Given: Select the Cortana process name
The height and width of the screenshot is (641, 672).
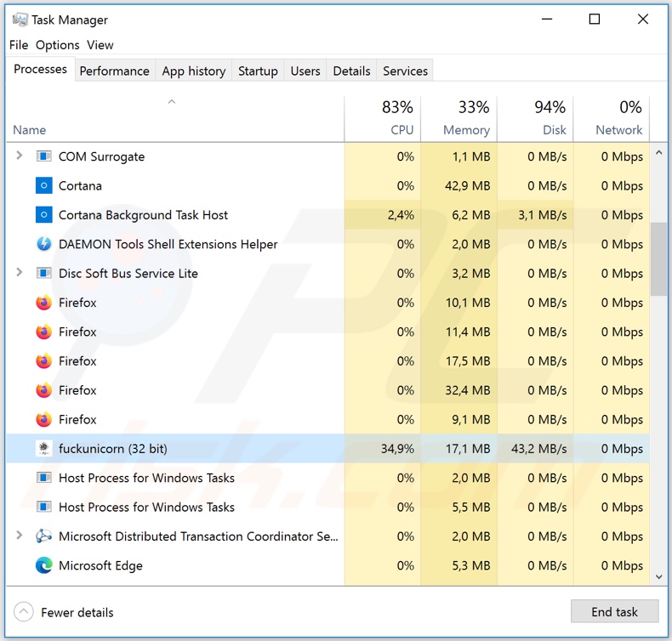Looking at the screenshot, I should [80, 185].
